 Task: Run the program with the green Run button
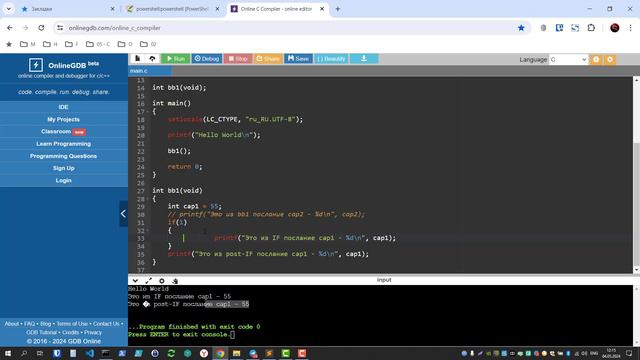(175, 59)
